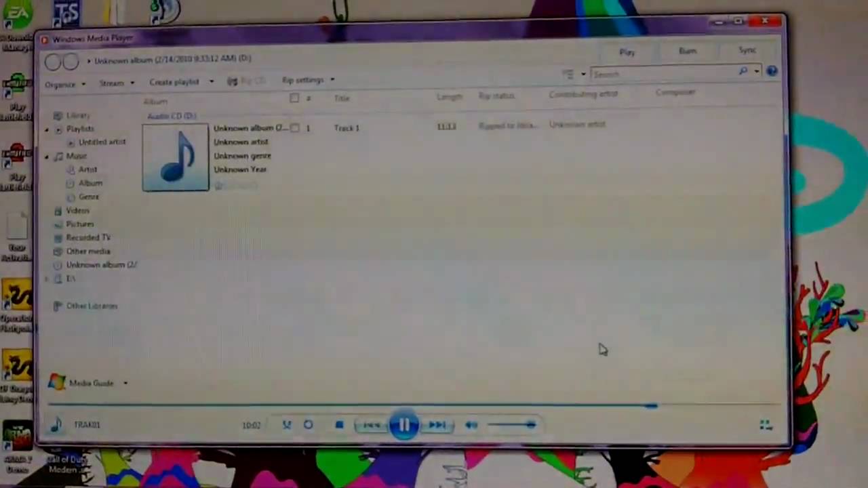Open the Untitled playlist item
Screen dimensions: 868x488
tap(102, 142)
